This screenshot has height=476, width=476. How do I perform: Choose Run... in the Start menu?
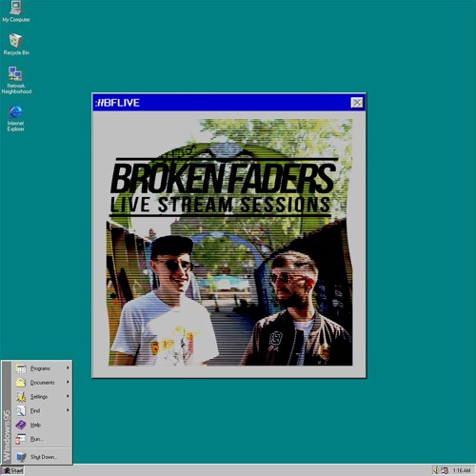(42, 439)
